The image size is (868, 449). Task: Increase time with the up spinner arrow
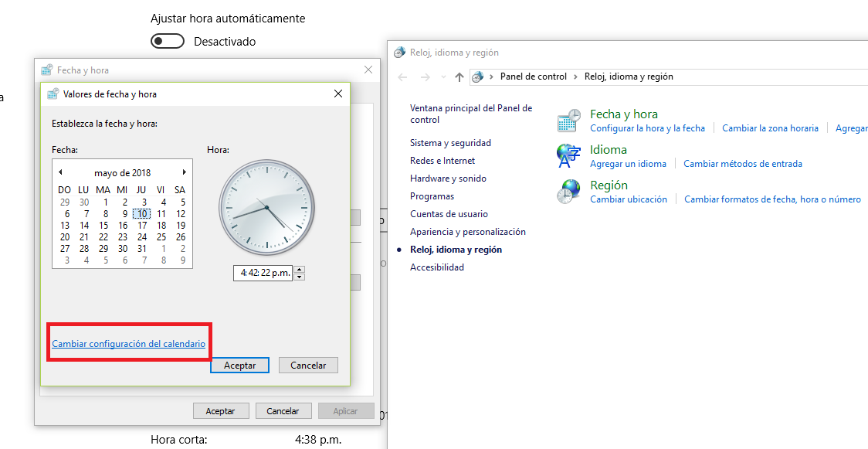tap(300, 269)
